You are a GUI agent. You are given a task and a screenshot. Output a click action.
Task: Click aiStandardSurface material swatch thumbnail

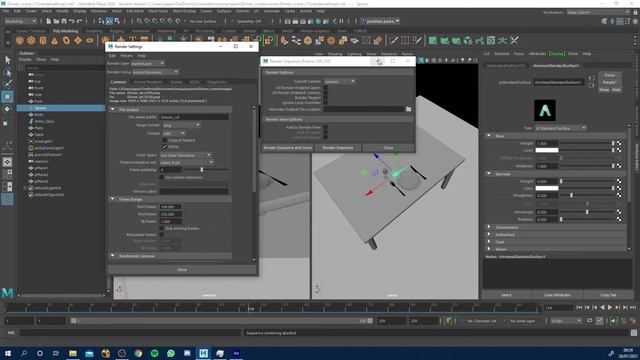545,110
